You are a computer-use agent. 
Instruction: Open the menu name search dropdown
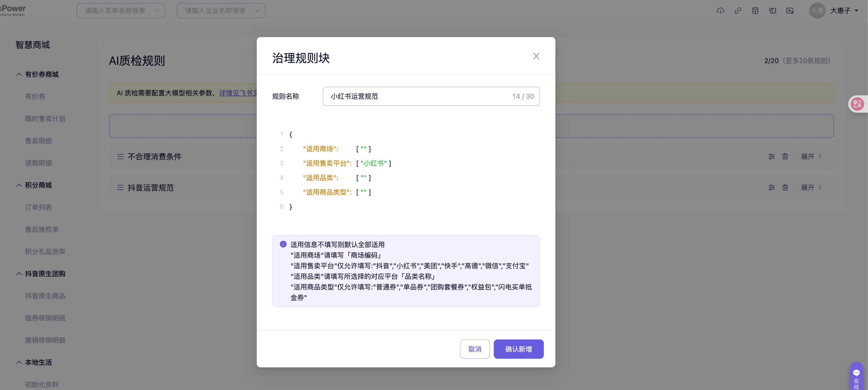click(x=121, y=11)
